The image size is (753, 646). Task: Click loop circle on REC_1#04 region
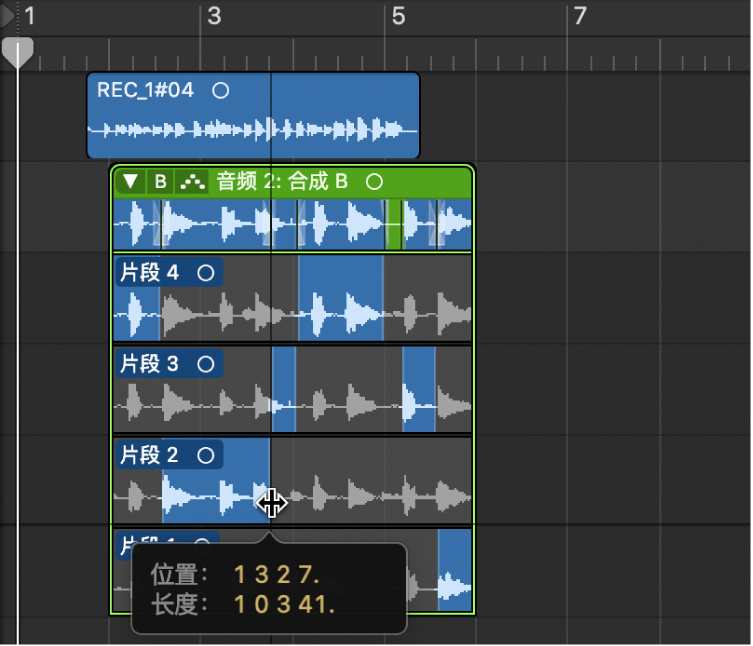point(220,90)
